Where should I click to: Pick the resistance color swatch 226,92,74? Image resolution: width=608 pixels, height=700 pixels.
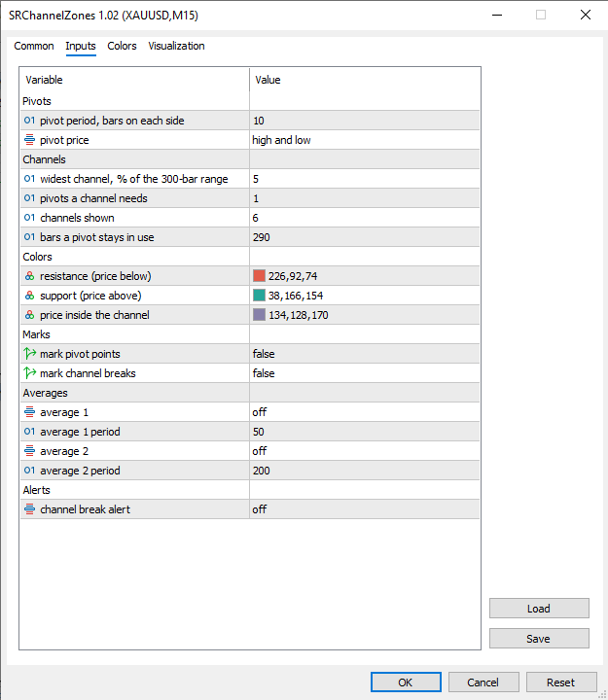point(259,276)
